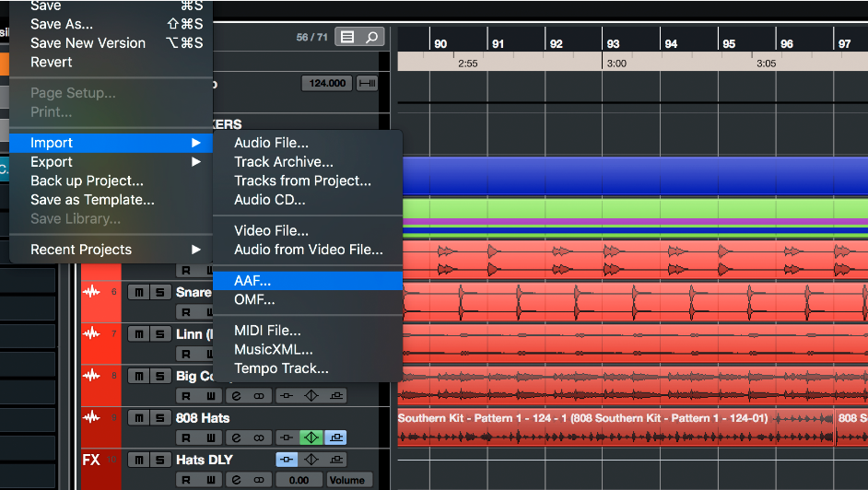The image size is (868, 490).
Task: Enable Read automation R on 808 Hats track
Action: [x=186, y=437]
